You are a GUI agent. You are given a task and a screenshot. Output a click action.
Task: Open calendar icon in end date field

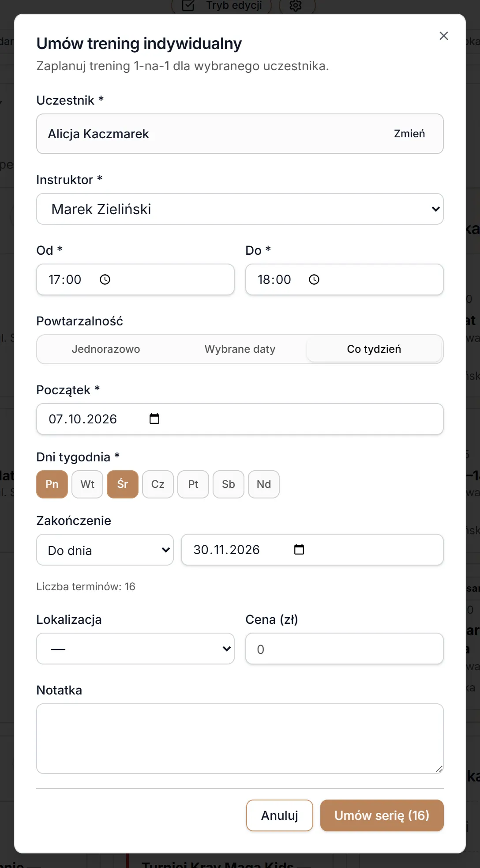299,549
